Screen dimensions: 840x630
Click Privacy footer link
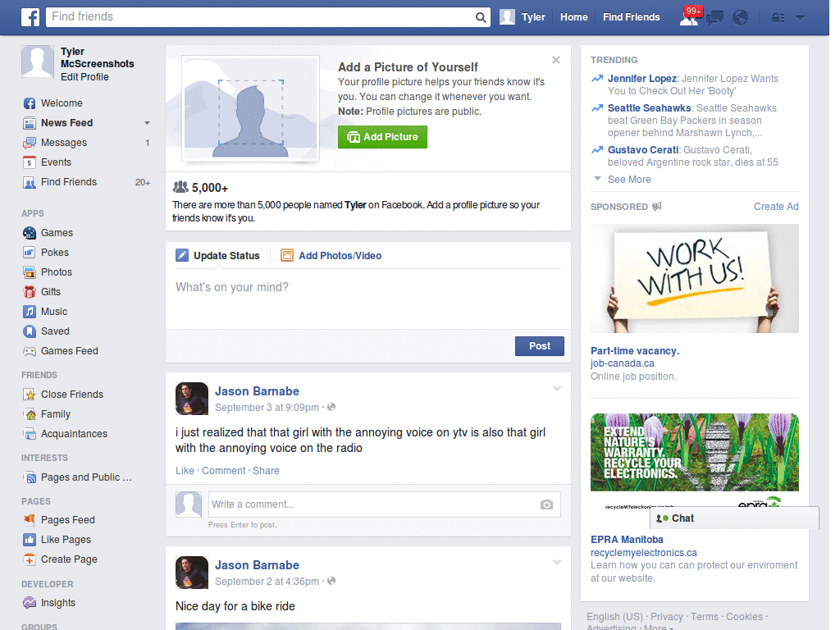pyautogui.click(x=666, y=617)
